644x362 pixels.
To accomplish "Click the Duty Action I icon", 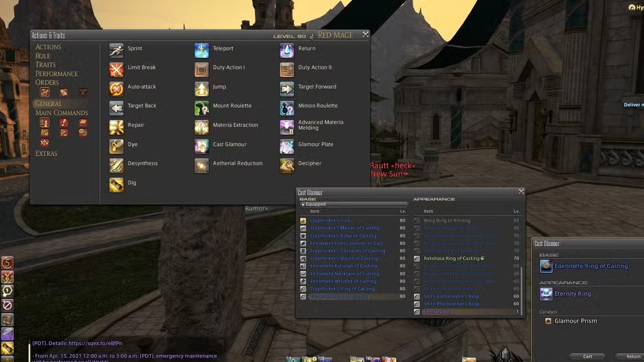I will click(x=202, y=70).
